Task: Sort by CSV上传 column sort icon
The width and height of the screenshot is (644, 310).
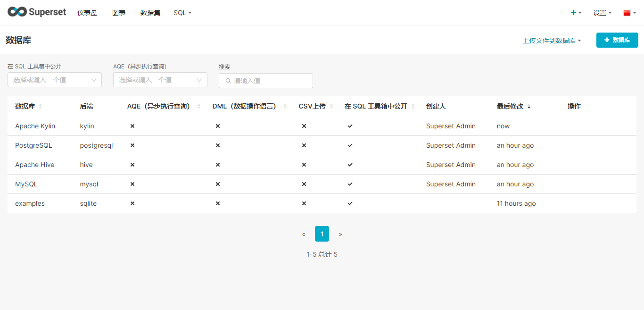Action: (x=331, y=107)
